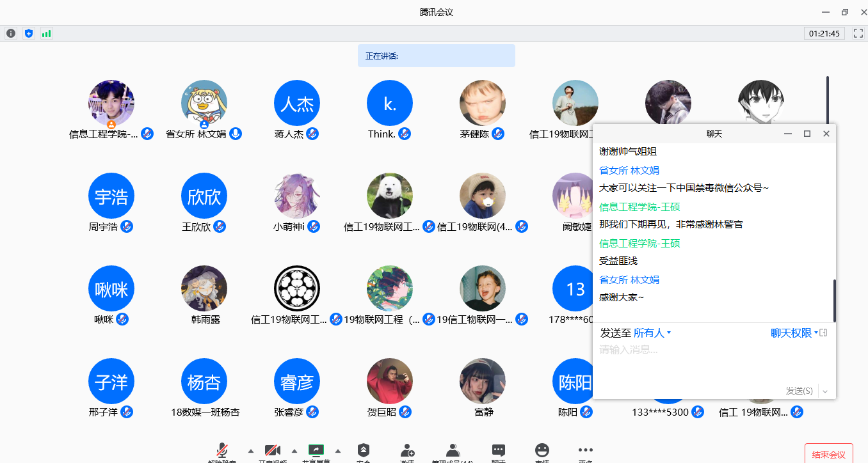Open the invite participants icon
Viewport: 868px width, 463px height.
click(407, 451)
